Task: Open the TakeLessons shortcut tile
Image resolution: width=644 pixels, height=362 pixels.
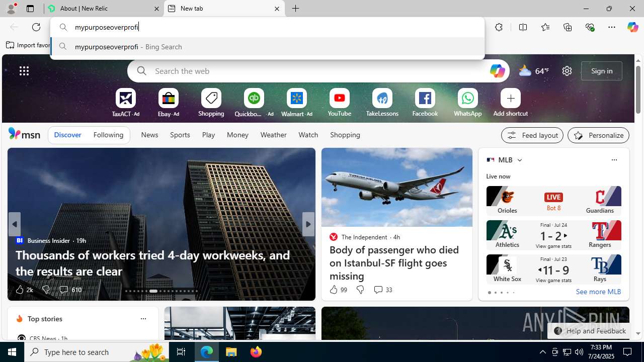Action: pyautogui.click(x=382, y=103)
